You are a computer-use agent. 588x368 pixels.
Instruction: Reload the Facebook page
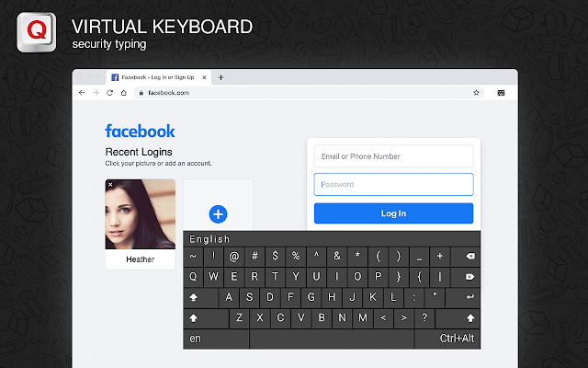pos(109,93)
